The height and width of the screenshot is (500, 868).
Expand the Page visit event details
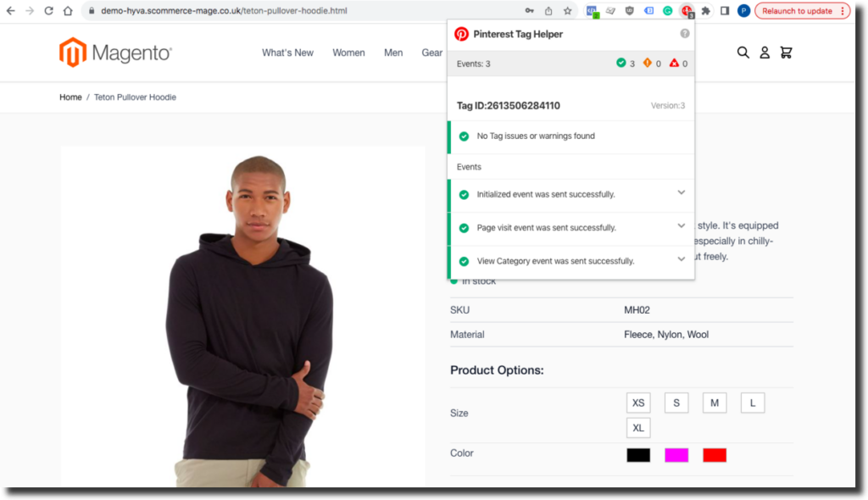(x=682, y=226)
